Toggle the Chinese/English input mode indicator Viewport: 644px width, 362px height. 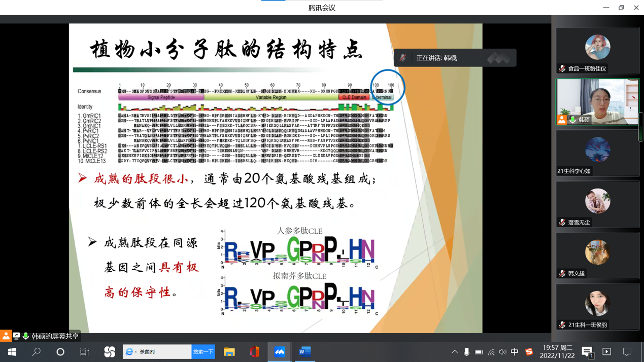[x=515, y=352]
